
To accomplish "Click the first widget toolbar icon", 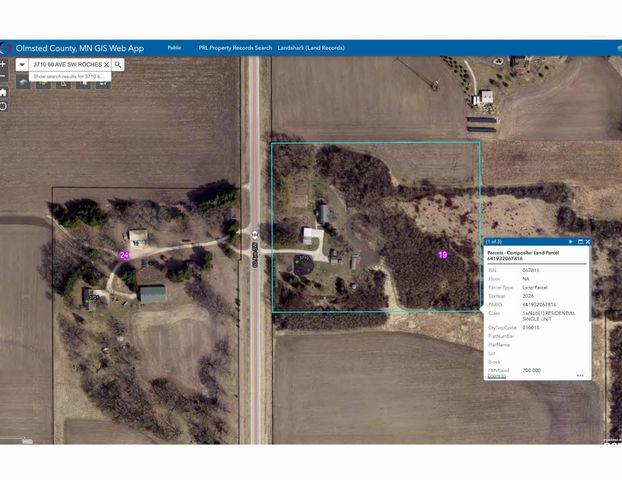I will tap(23, 84).
